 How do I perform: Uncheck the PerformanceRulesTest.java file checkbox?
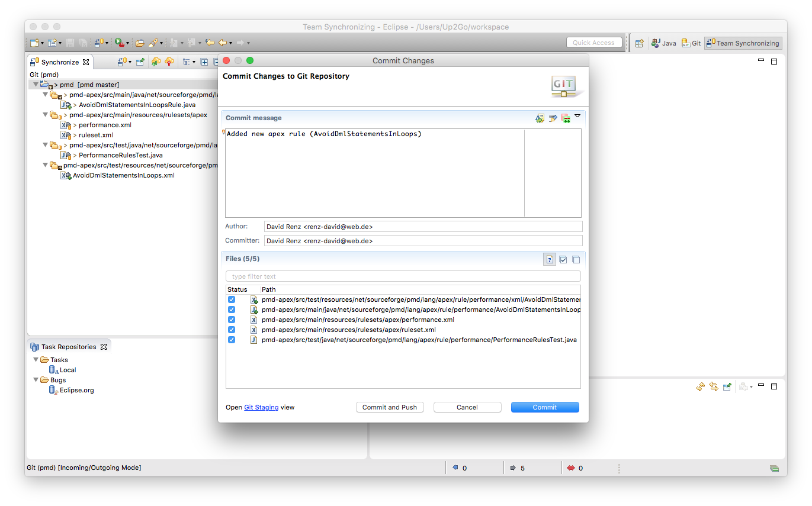tap(232, 340)
